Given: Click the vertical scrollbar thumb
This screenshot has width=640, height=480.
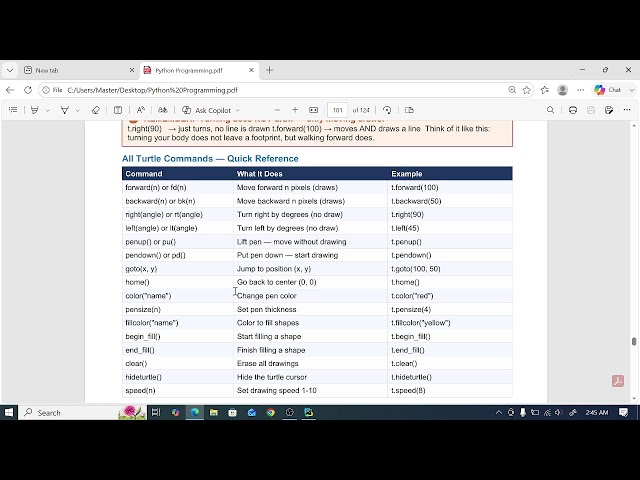Looking at the screenshot, I should 634,341.
